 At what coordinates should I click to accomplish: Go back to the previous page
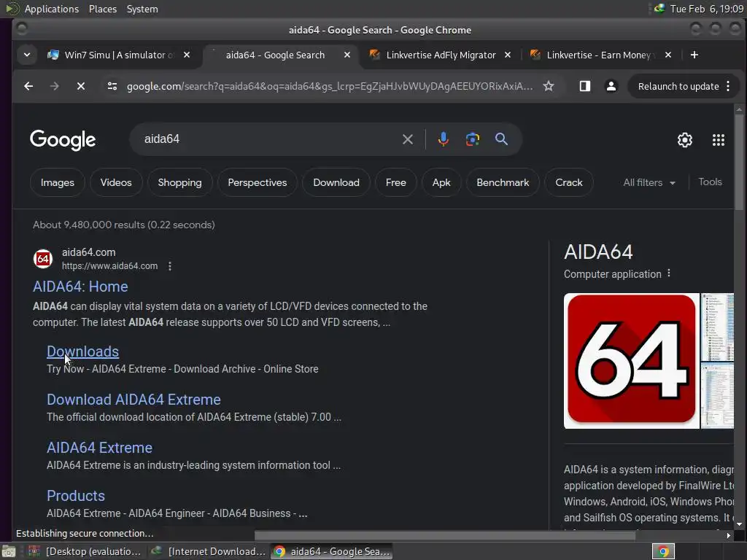coord(28,86)
